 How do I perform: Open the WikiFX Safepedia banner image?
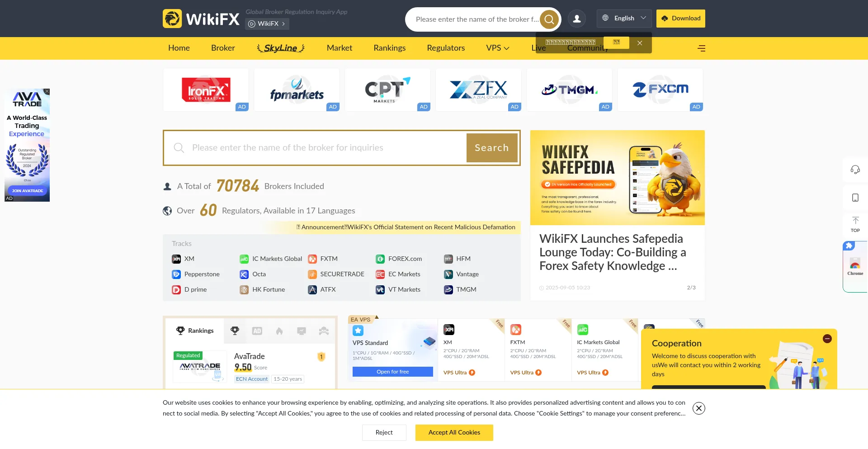point(618,178)
